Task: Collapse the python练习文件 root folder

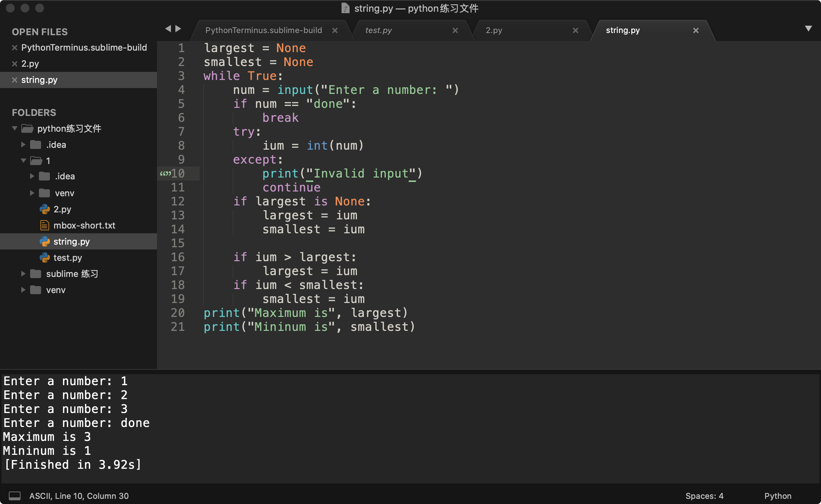Action: (x=15, y=128)
